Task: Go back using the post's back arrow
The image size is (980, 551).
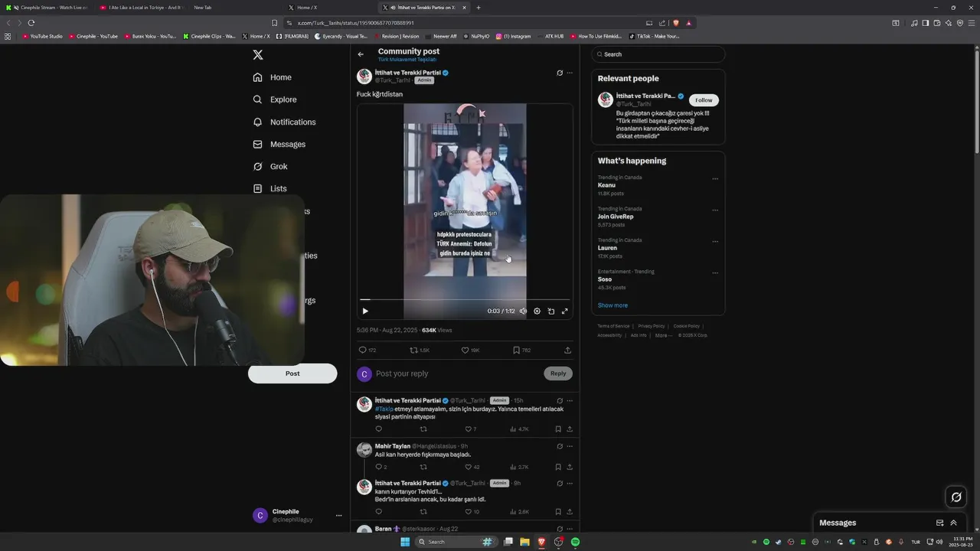Action: (x=361, y=54)
